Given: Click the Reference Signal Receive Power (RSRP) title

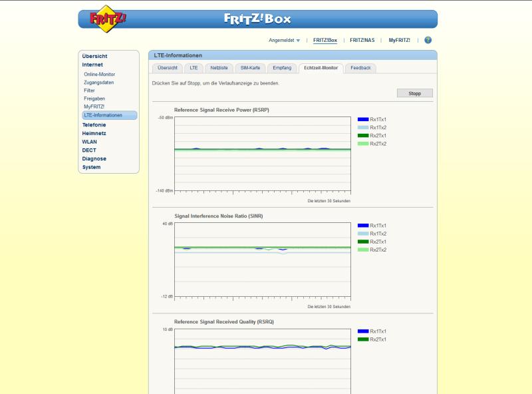Looking at the screenshot, I should pos(221,110).
